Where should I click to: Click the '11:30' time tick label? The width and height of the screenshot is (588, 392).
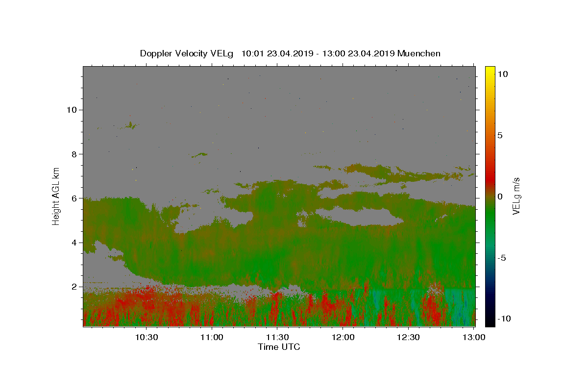tap(277, 338)
